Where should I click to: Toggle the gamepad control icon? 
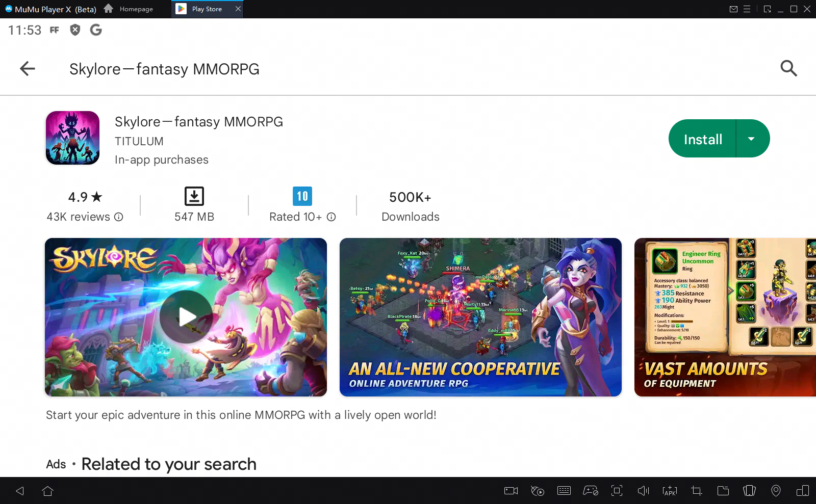point(591,491)
